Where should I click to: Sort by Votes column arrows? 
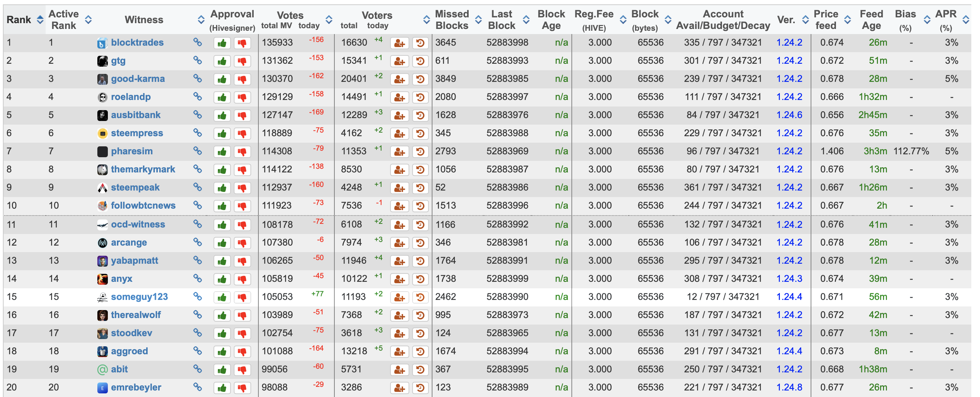[329, 20]
